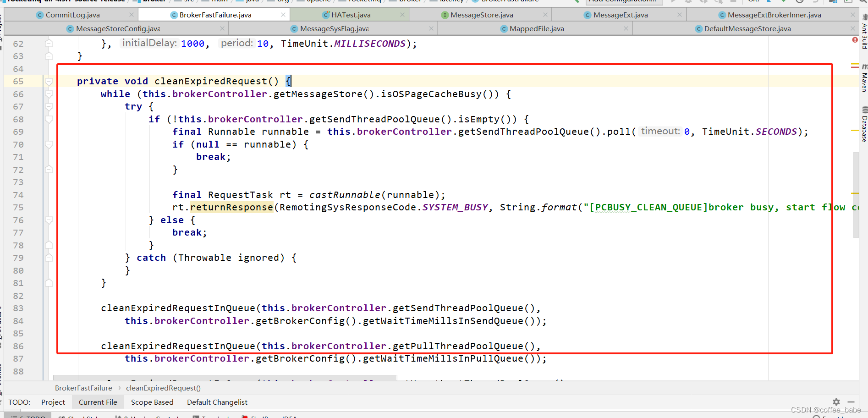Close the MessageExtBrokerInner.java tab
The image size is (868, 418).
coord(853,15)
